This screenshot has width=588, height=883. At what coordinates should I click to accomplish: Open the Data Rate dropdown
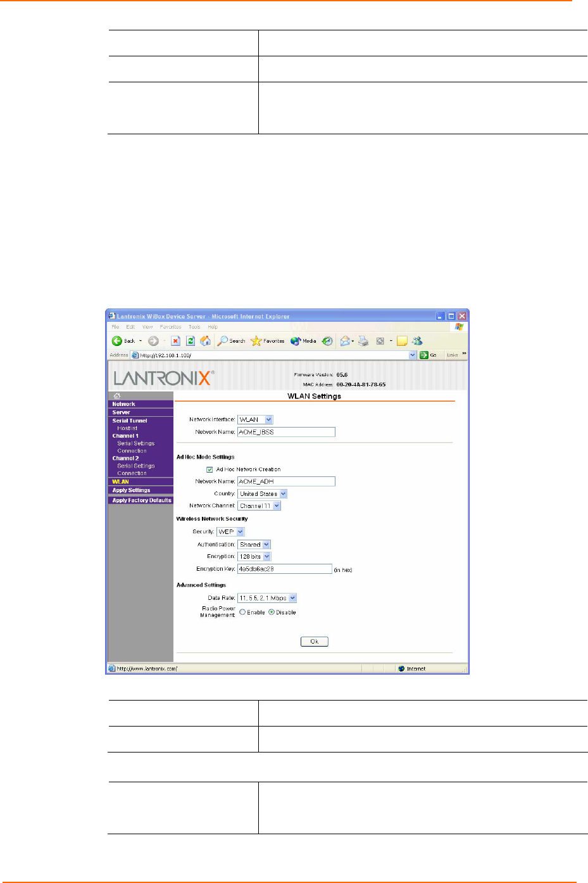pyautogui.click(x=267, y=598)
